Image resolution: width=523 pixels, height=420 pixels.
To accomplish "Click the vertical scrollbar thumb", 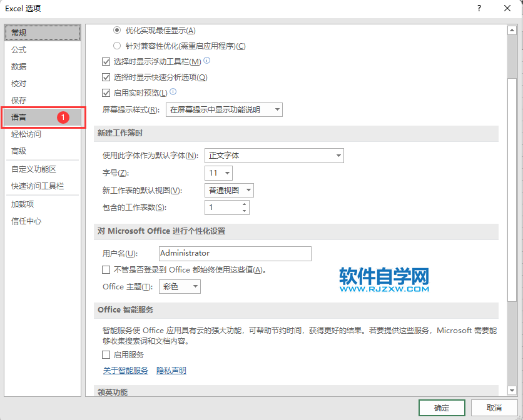I will pos(512,190).
